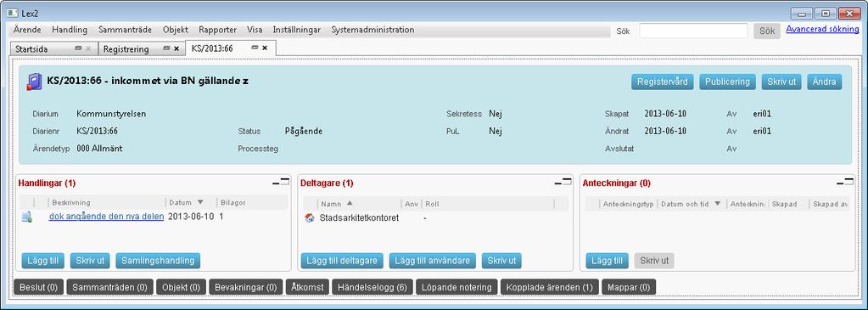Image resolution: width=868 pixels, height=310 pixels.
Task: Open the Visa menu
Action: [255, 30]
